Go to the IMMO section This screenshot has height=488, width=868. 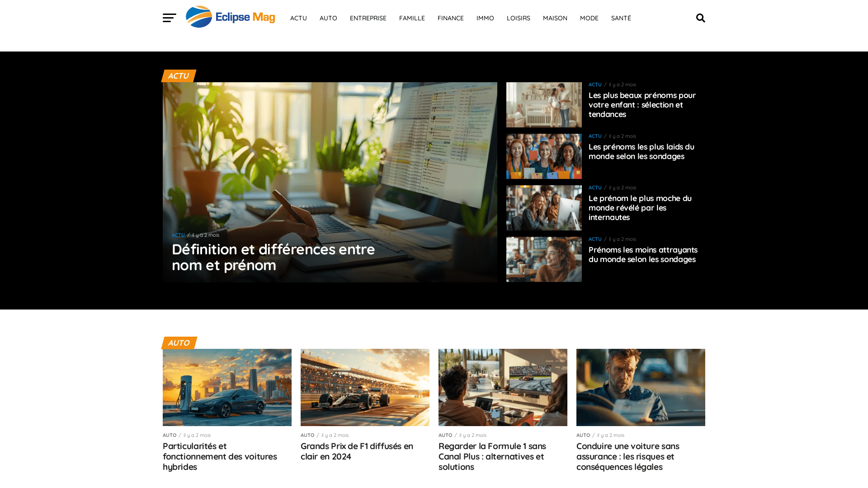pyautogui.click(x=485, y=18)
